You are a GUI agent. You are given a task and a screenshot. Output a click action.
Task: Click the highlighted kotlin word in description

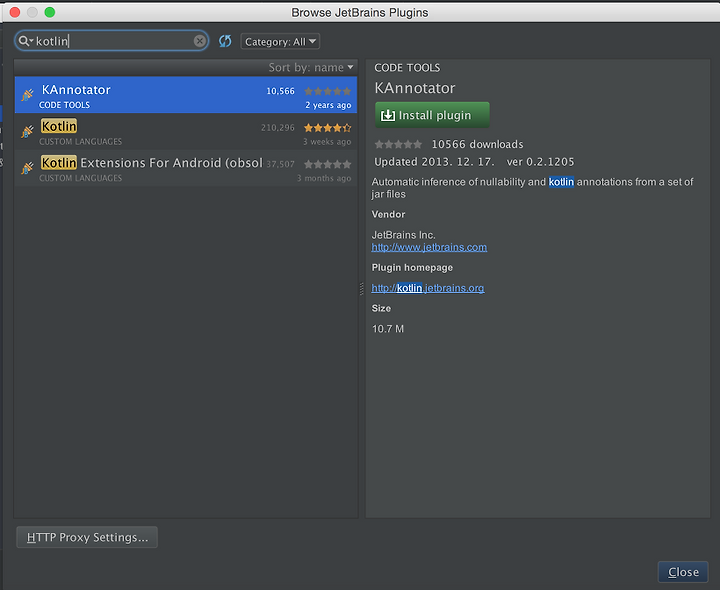point(561,182)
